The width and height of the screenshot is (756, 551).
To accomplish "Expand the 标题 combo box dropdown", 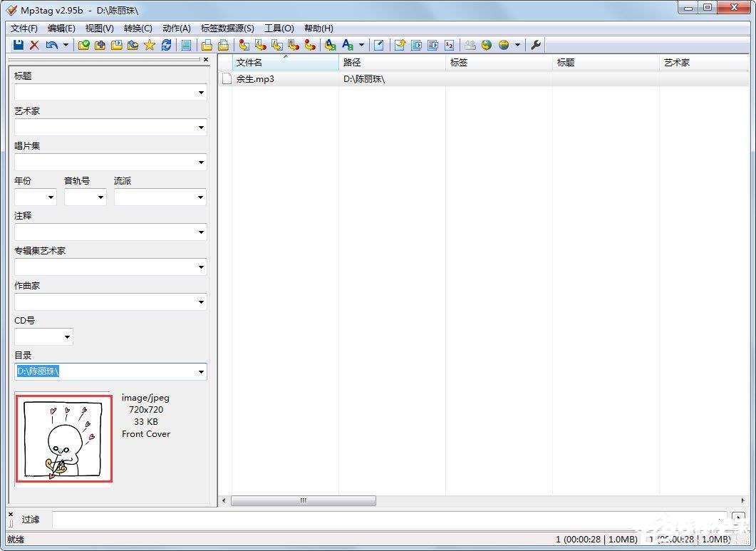I will [x=201, y=93].
